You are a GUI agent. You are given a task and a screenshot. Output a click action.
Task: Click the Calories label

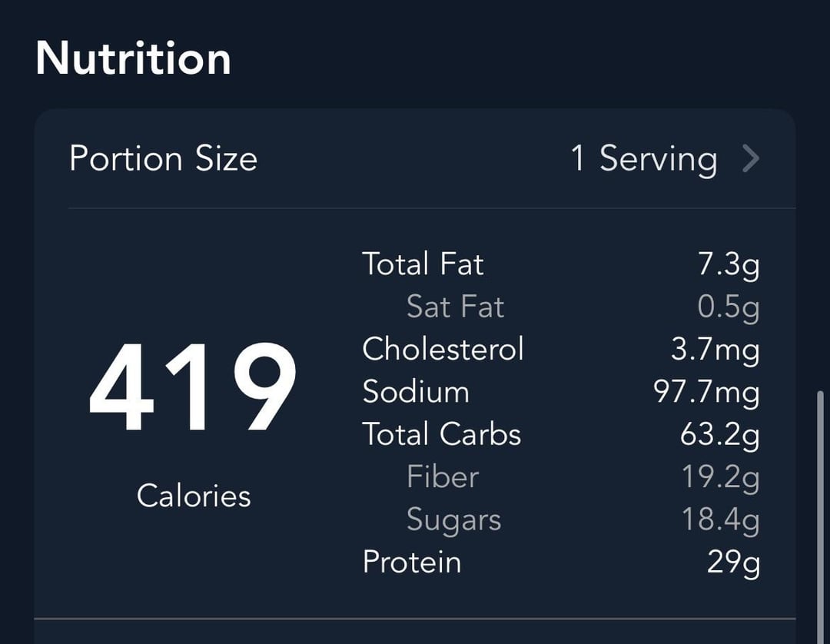pyautogui.click(x=193, y=496)
